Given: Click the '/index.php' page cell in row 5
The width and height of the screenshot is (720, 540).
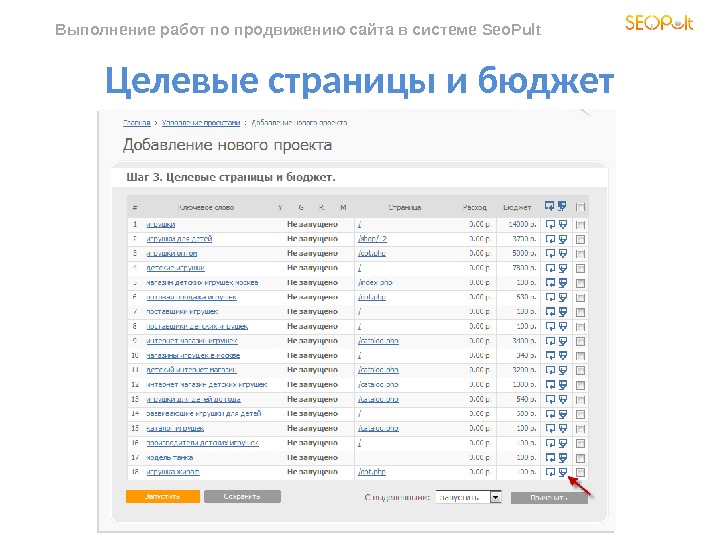Looking at the screenshot, I should (x=375, y=283).
